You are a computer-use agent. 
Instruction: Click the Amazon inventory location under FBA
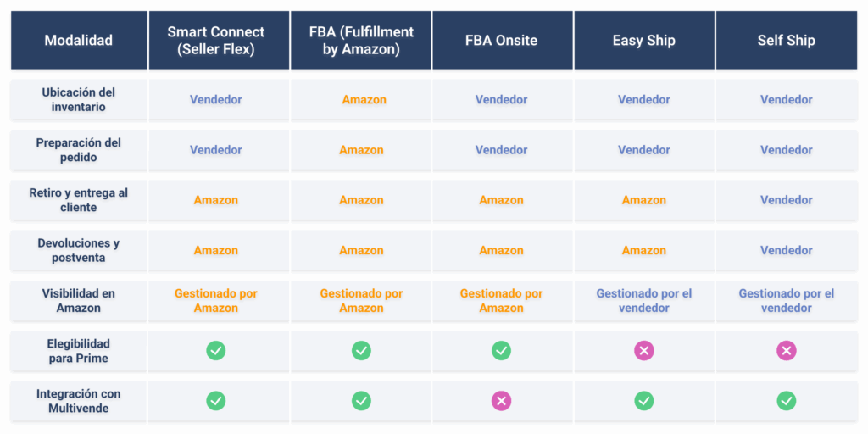pyautogui.click(x=364, y=100)
